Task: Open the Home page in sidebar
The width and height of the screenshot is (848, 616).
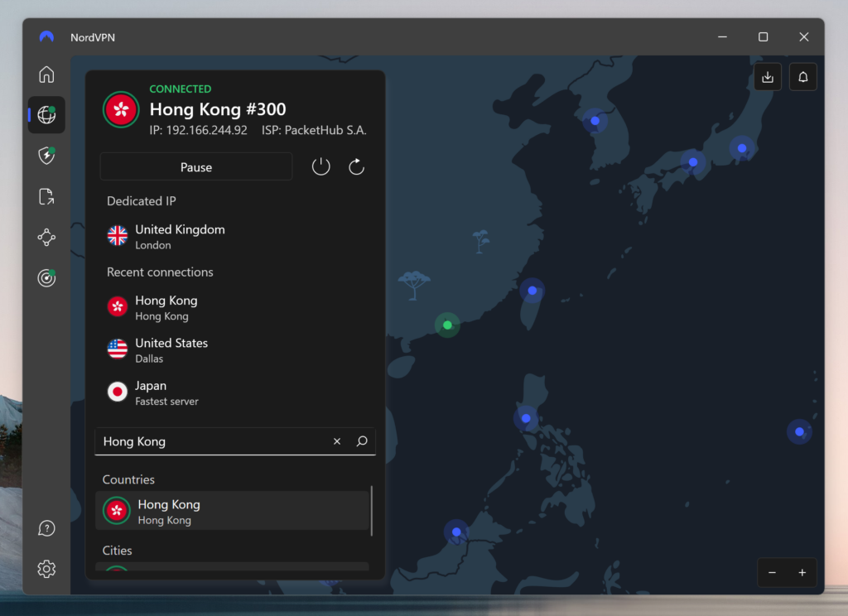Action: 46,74
